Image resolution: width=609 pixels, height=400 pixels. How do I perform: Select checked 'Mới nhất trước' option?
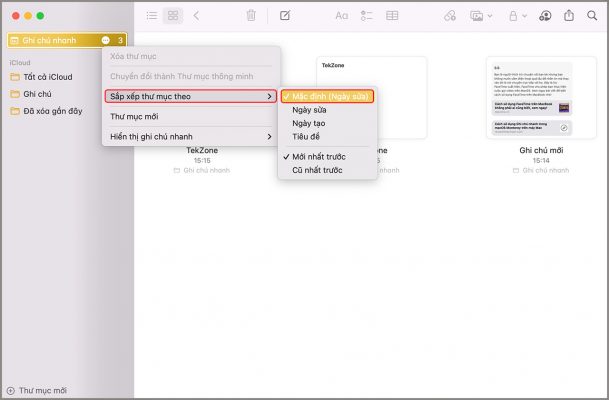click(x=317, y=157)
